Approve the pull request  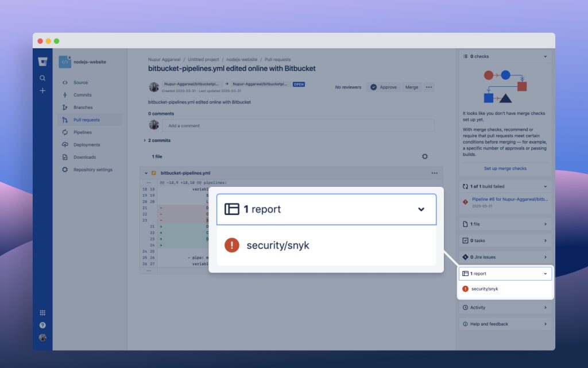(383, 87)
